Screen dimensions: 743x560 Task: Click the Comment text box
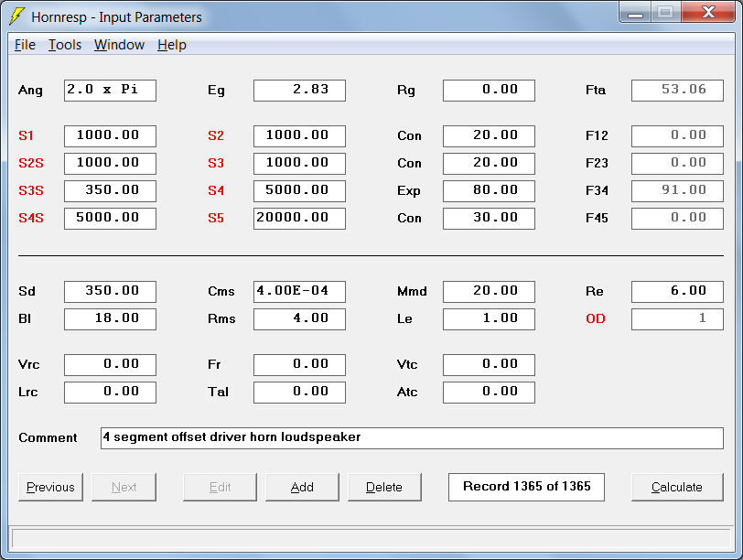click(413, 437)
